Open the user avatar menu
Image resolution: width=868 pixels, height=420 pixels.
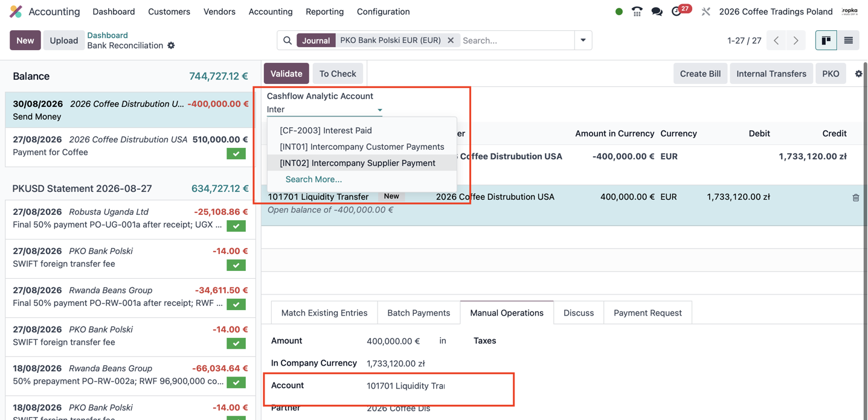(850, 11)
